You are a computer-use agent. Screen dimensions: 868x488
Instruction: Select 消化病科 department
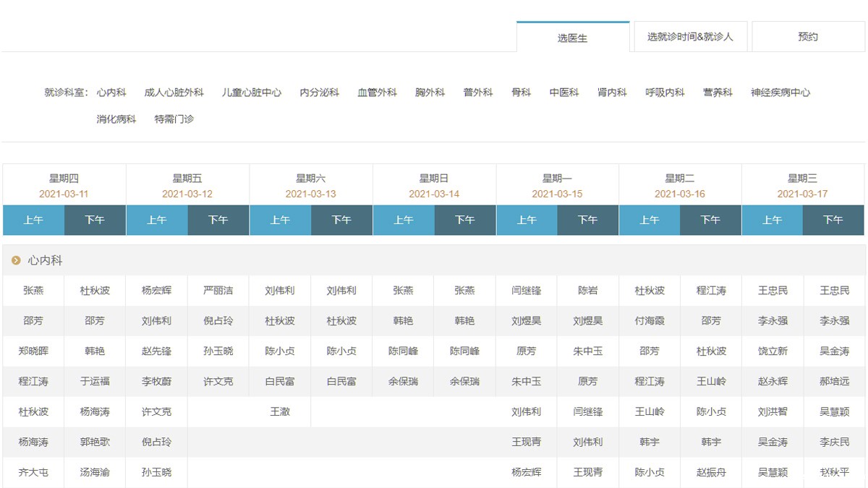tap(116, 119)
